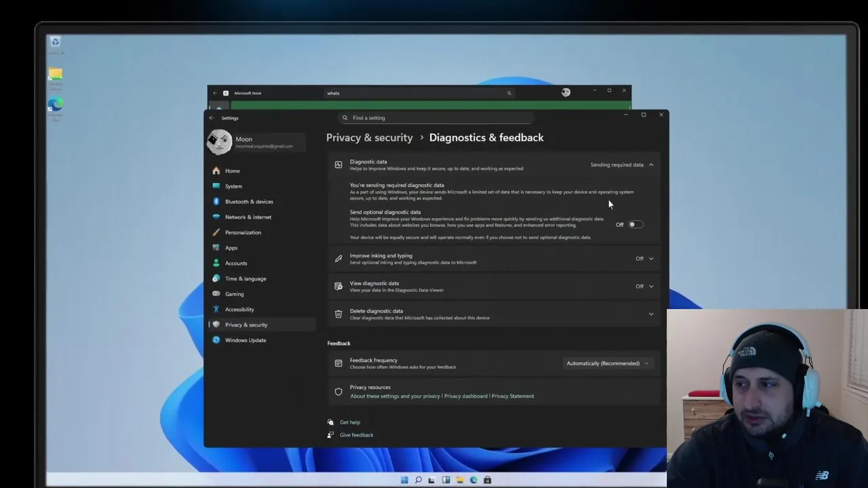The image size is (868, 488).
Task: Open the Privacy dashboard link
Action: 465,396
